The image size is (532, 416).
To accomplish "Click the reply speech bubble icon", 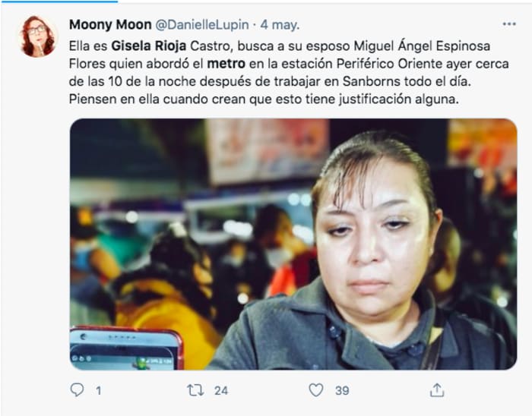I will coord(77,390).
